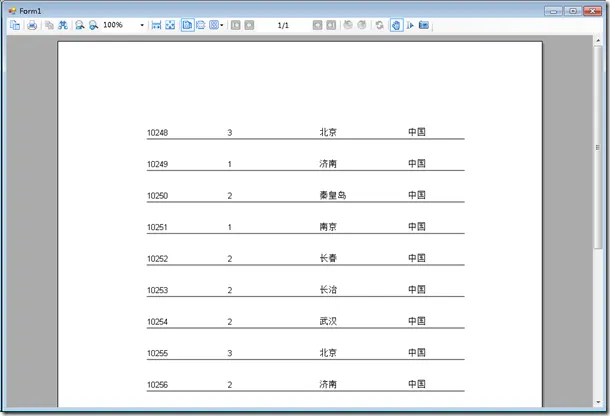Toggle the table of contents sidebar icon

coord(15,25)
